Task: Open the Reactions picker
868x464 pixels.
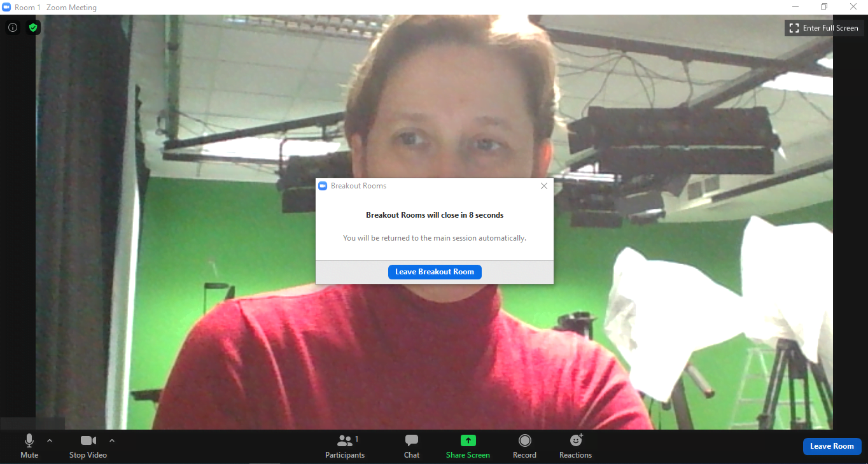Action: click(x=575, y=446)
